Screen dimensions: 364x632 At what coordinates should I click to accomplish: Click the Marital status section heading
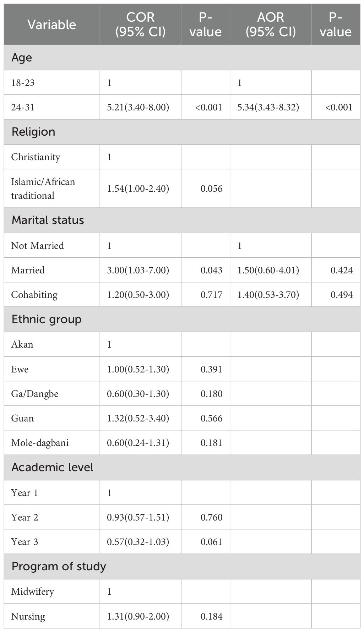click(48, 220)
